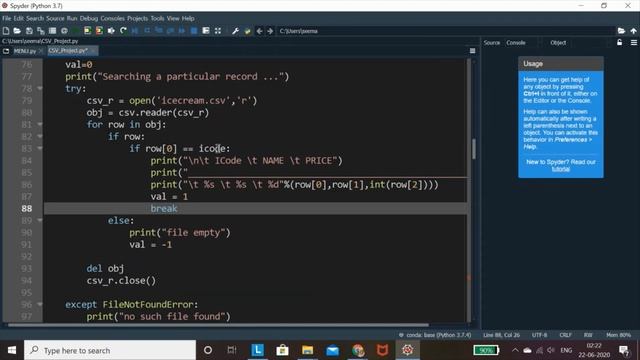Viewport: 640px width, 360px height.
Task: Open the Edit menu
Action: coord(19,18)
